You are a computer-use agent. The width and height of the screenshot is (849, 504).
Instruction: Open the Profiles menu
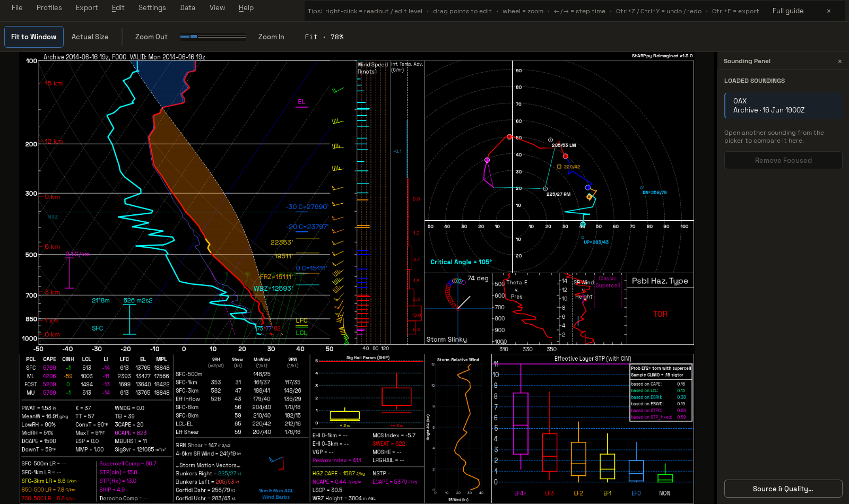[x=49, y=7]
